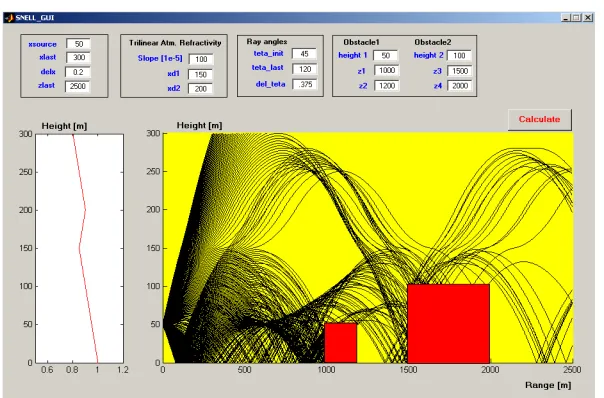Click the red Calculate button

539,119
